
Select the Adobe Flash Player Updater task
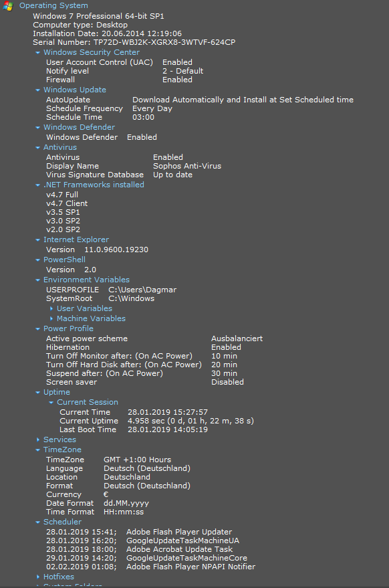point(139,532)
